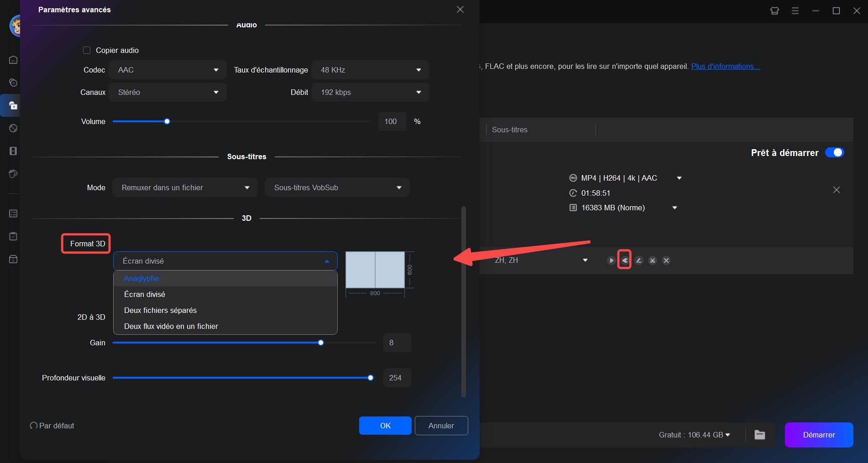Screen dimensions: 868x463
Task: Click the duration text 01:58:51
Action: coord(596,193)
